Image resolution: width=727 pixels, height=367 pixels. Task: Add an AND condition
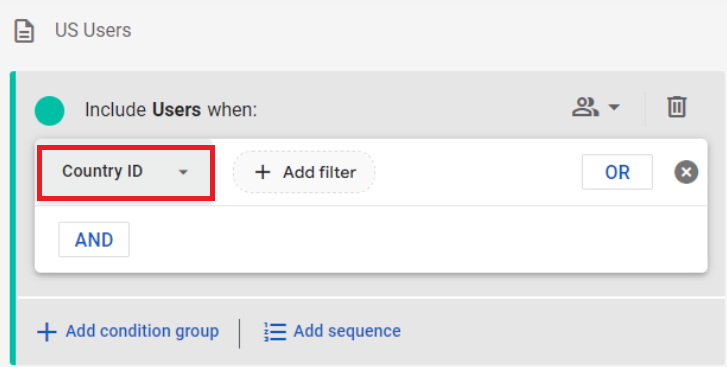pos(94,240)
